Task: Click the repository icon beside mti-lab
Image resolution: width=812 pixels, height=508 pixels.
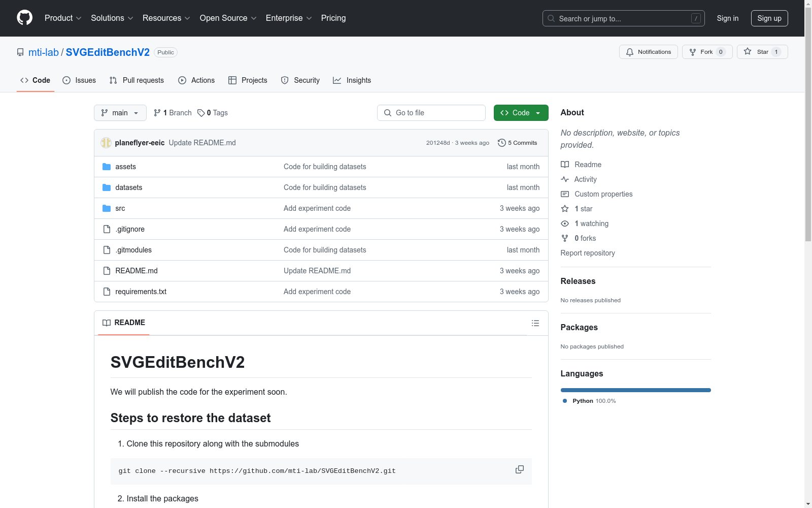Action: click(20, 52)
